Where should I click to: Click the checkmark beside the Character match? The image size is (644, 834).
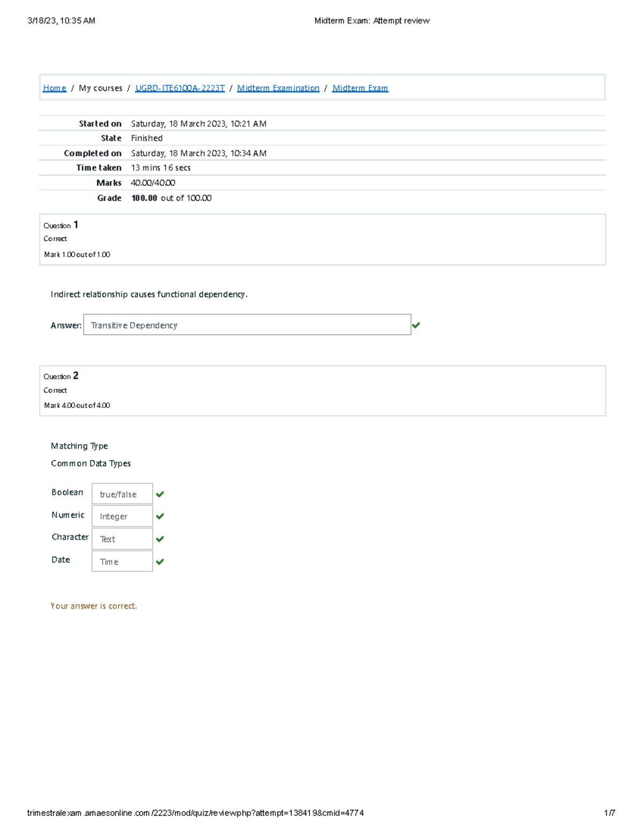(x=160, y=539)
